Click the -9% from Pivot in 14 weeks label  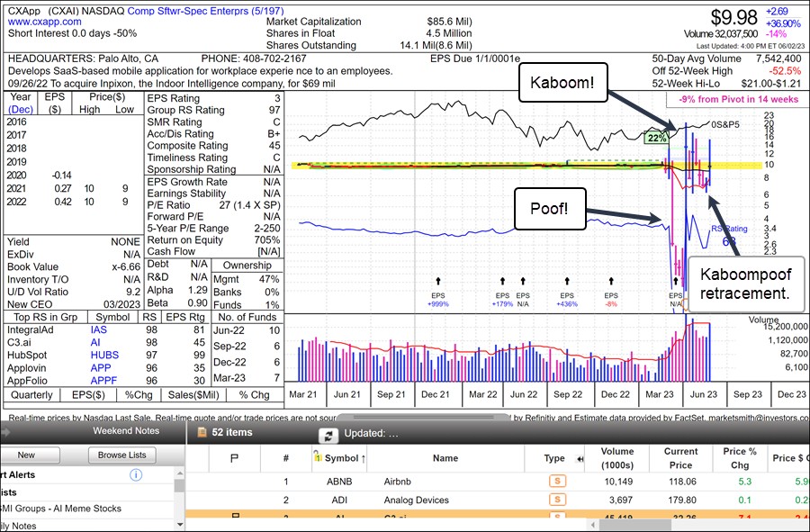click(x=738, y=99)
